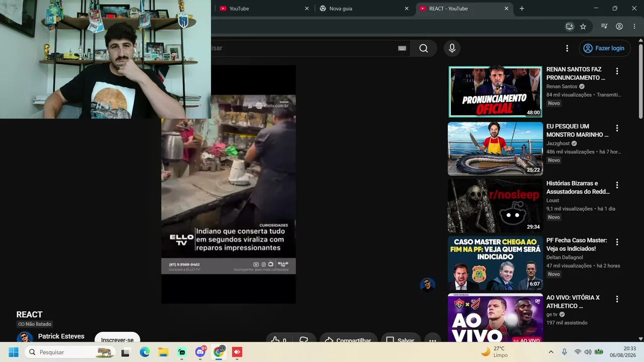
Task: Dislike the video with the thumbs-down button
Action: point(304,338)
